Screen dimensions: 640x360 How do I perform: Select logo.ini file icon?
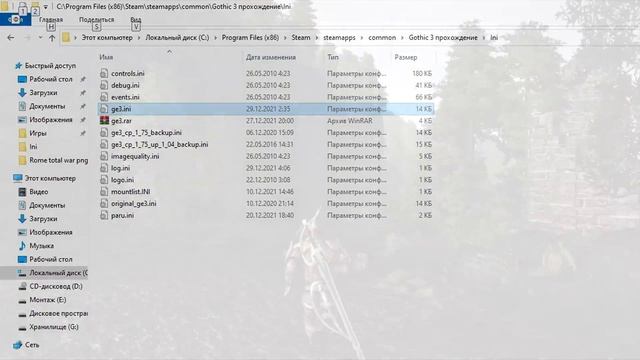[x=104, y=180]
